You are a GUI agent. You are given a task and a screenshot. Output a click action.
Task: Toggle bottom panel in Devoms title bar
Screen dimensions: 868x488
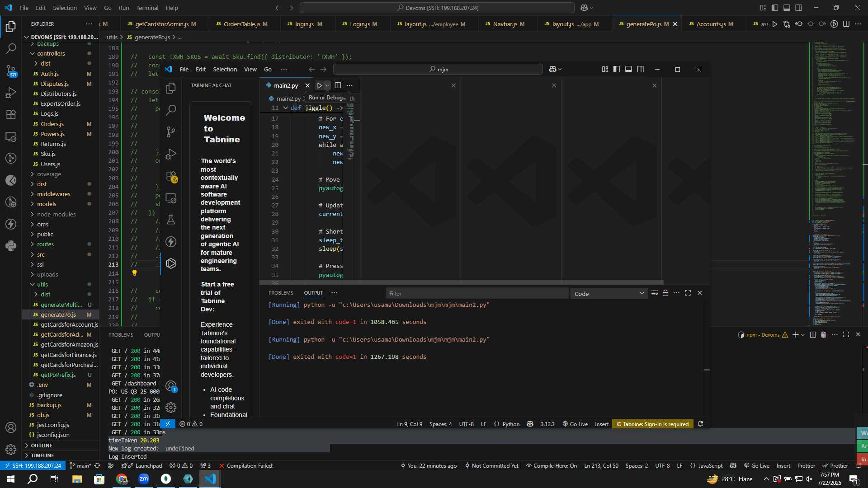787,8
